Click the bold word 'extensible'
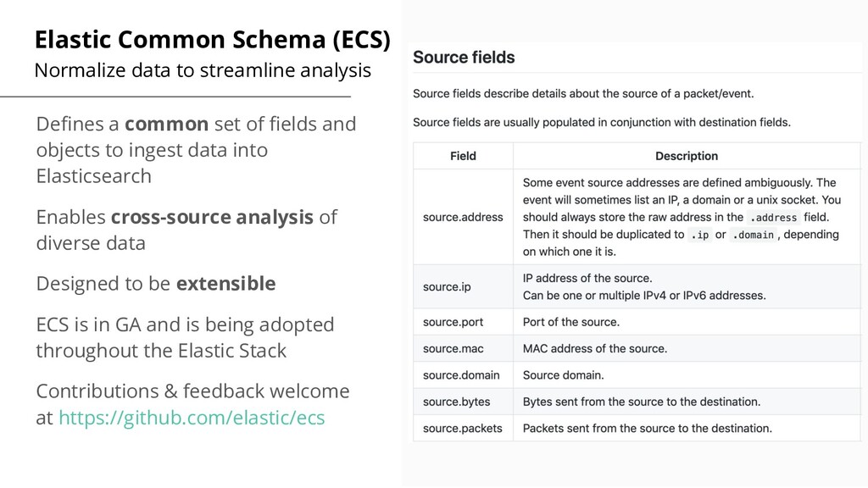 pyautogui.click(x=225, y=284)
